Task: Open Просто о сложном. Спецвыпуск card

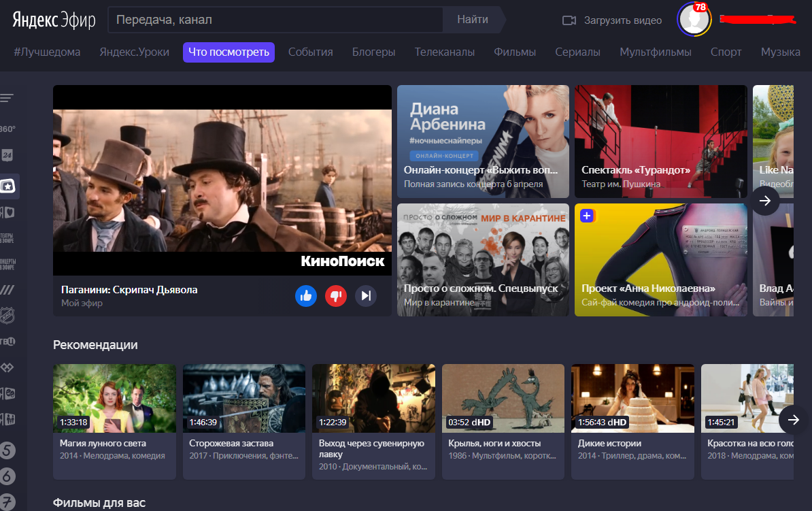Action: [483, 260]
